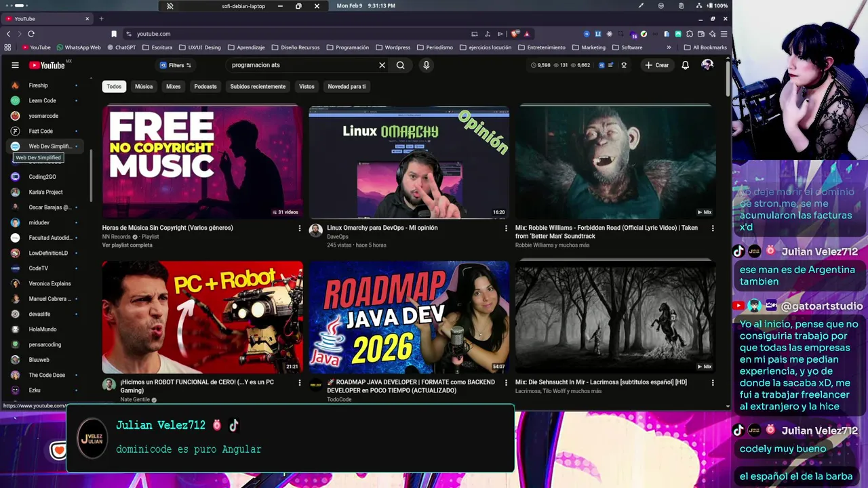Click the magnifier search button
Image resolution: width=868 pixels, height=488 pixels.
(x=400, y=65)
